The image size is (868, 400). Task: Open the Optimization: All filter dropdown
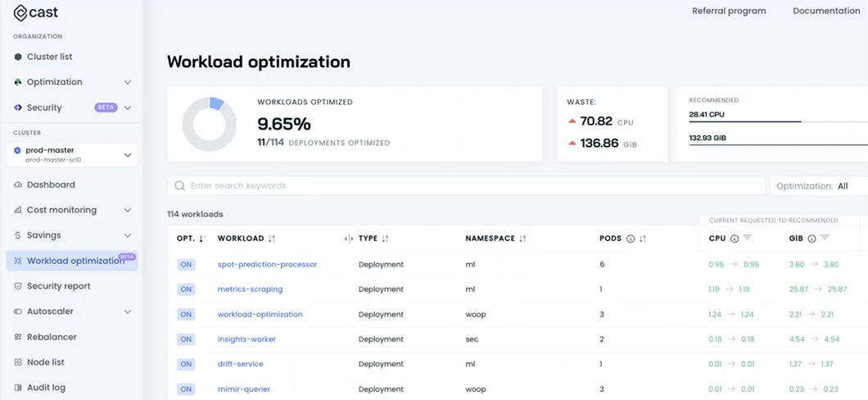click(817, 186)
